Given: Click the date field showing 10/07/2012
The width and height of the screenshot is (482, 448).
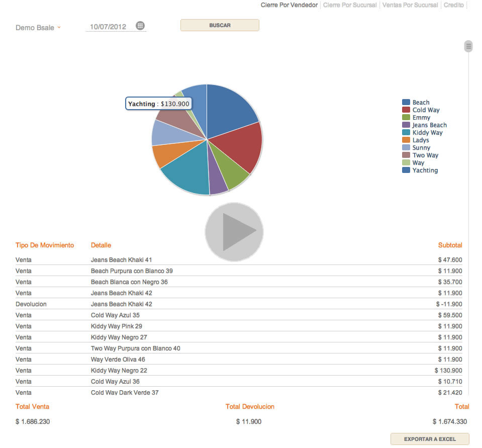Looking at the screenshot, I should point(108,27).
